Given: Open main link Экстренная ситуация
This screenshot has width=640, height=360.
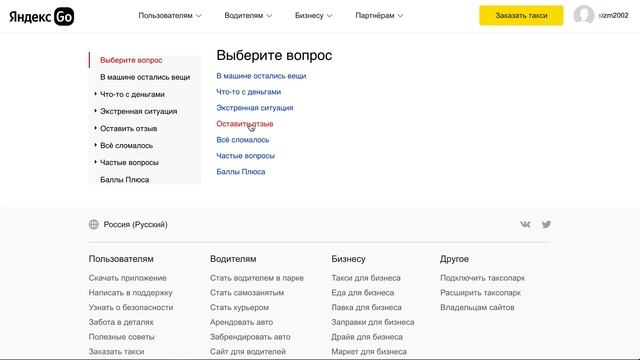Looking at the screenshot, I should [255, 108].
